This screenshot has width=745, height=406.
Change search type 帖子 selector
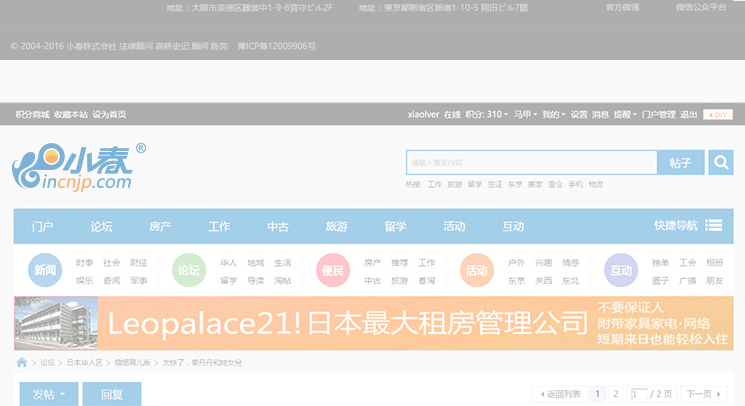[680, 163]
